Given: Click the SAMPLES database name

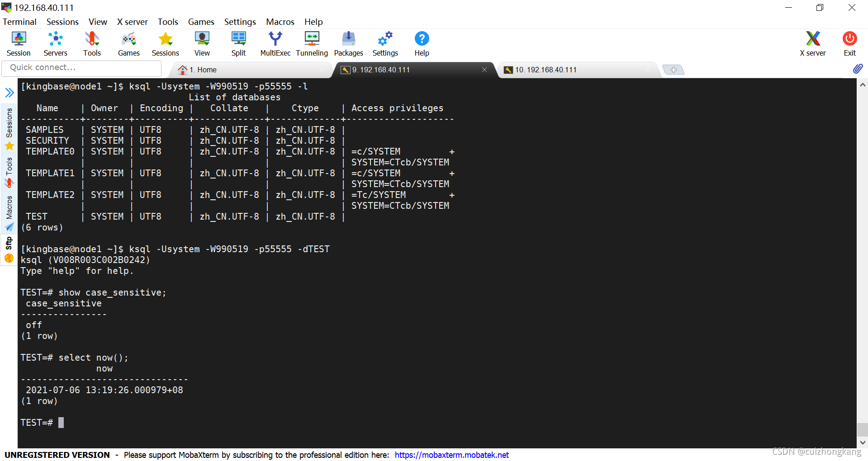Looking at the screenshot, I should coord(44,130).
